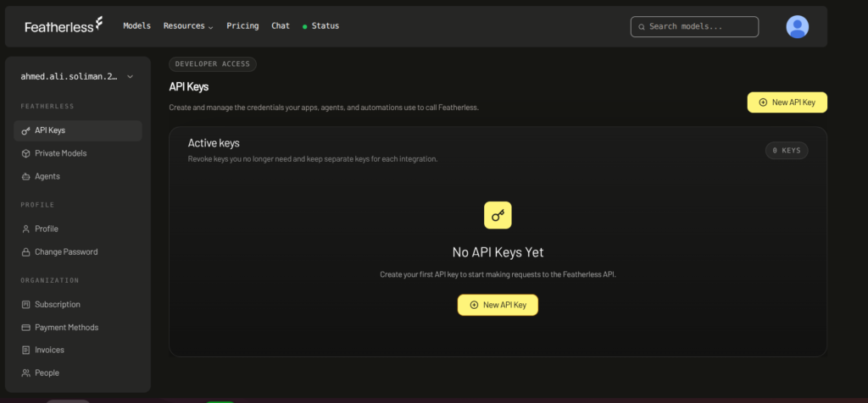868x403 pixels.
Task: Click the DEVELOPER ACCESS badge
Action: pyautogui.click(x=213, y=64)
